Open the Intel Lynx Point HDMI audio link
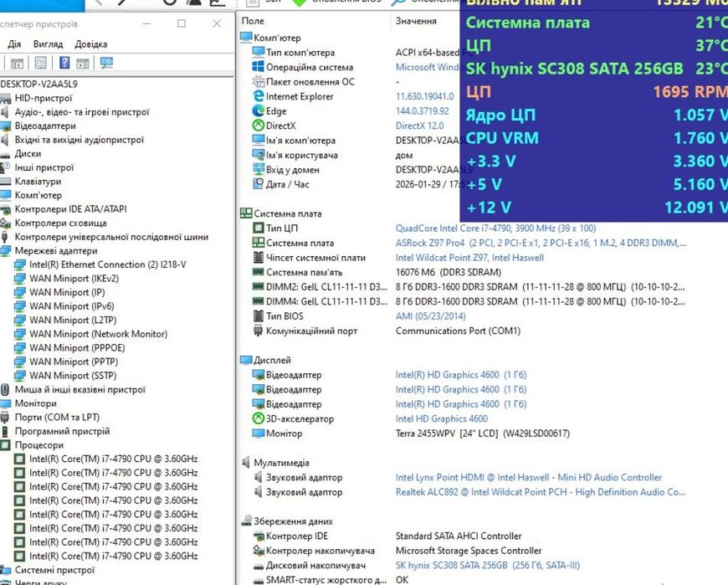The width and height of the screenshot is (728, 585). click(528, 477)
